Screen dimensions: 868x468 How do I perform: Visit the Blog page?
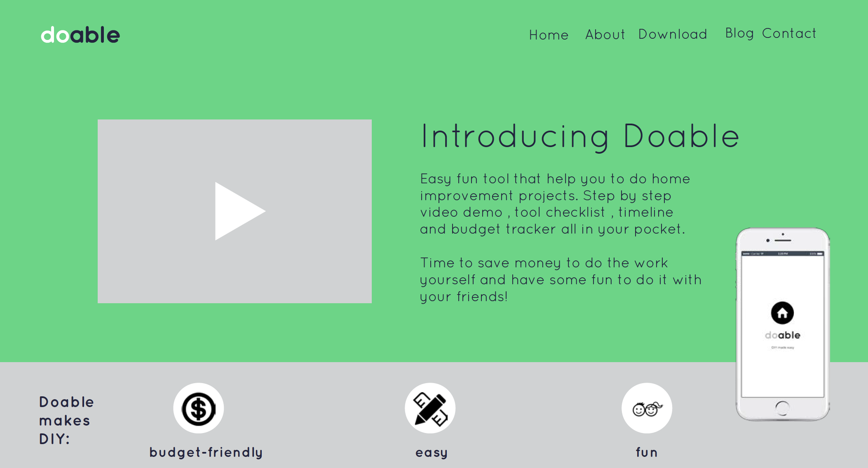[739, 33]
